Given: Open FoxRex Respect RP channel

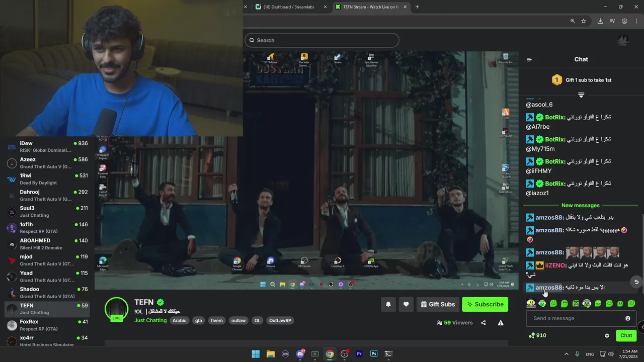Looking at the screenshot, I should click(47, 325).
